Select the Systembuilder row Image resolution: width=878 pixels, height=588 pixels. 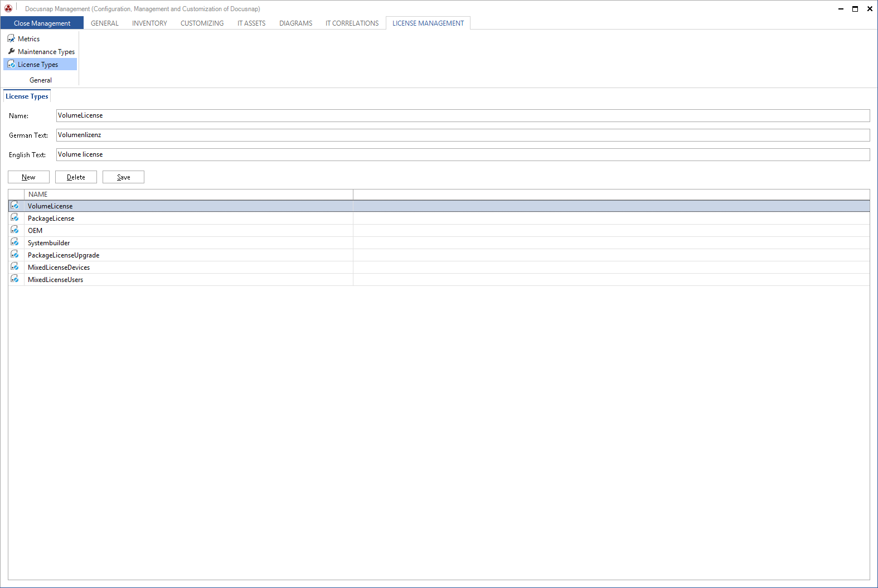[x=439, y=242]
